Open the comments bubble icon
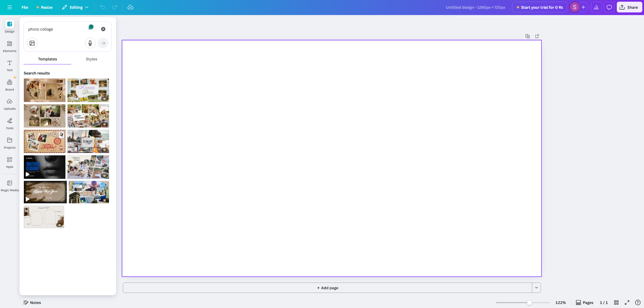This screenshot has width=644, height=308. (609, 7)
